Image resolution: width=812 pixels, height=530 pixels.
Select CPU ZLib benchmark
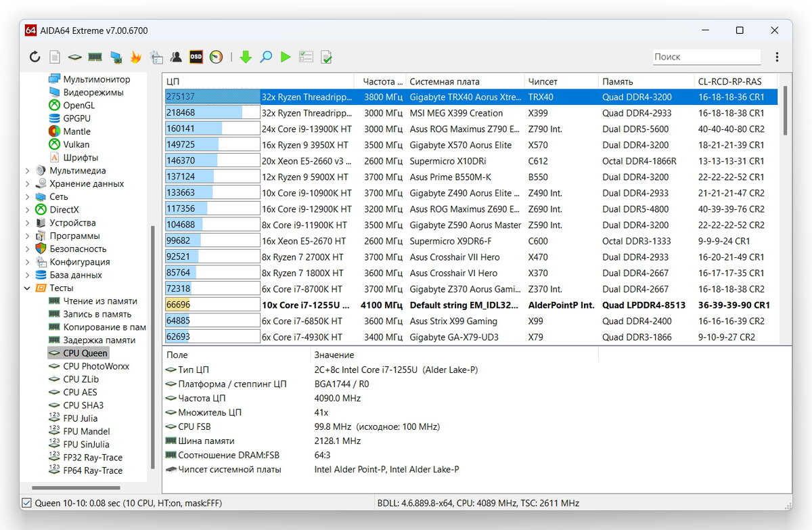(81, 380)
